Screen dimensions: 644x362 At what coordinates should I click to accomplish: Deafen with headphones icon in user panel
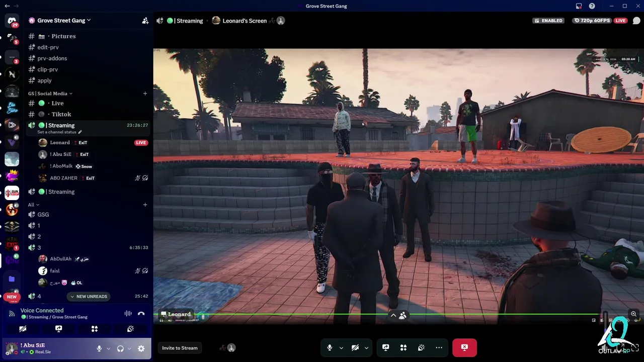pos(120,348)
